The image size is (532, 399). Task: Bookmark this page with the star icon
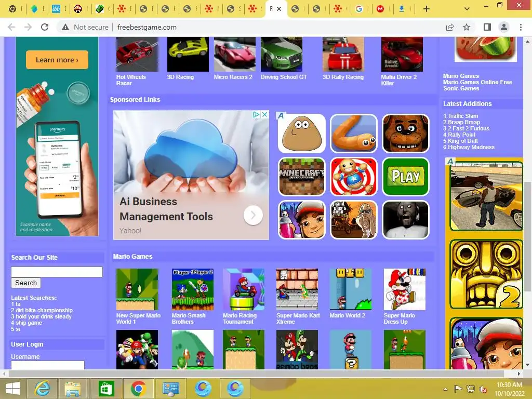[467, 27]
